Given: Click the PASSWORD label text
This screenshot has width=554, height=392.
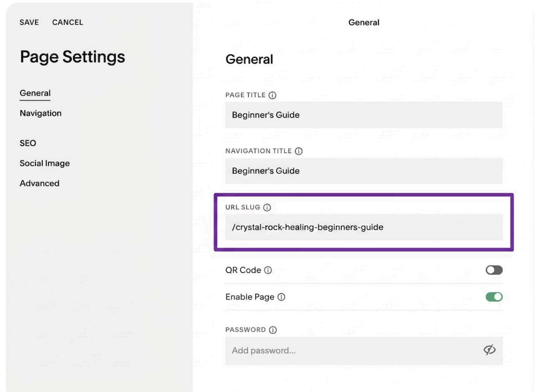Looking at the screenshot, I should [x=246, y=330].
